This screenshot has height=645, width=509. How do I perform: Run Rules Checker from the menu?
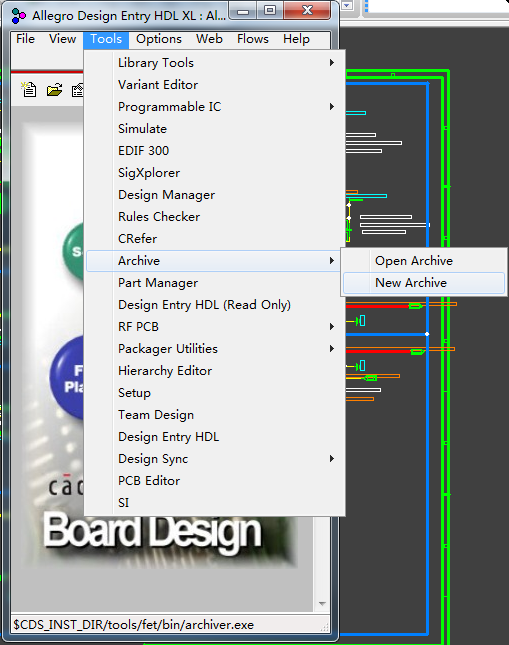tap(214, 217)
